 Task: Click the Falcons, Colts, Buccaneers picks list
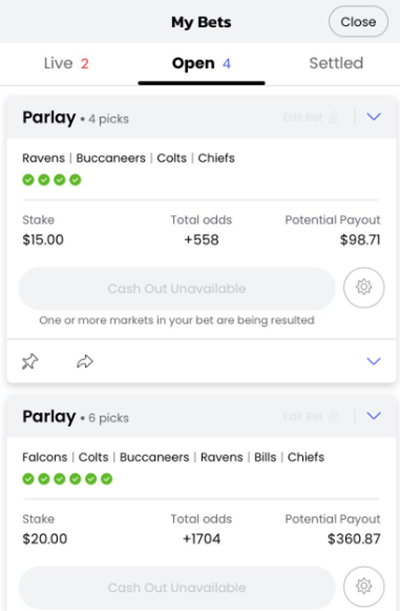point(173,457)
